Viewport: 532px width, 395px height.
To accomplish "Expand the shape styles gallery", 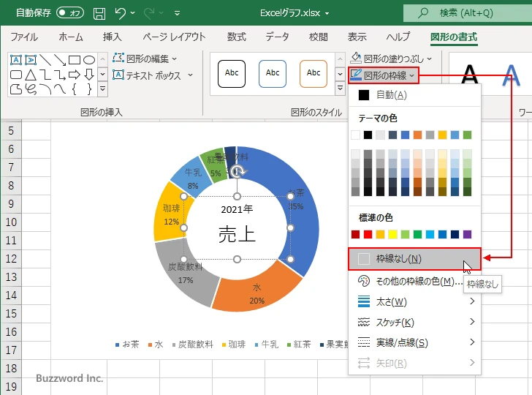I will coord(340,89).
